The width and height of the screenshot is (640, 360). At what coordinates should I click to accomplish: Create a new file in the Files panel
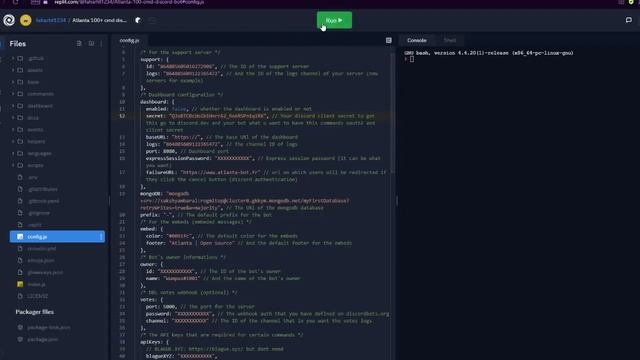[x=79, y=44]
